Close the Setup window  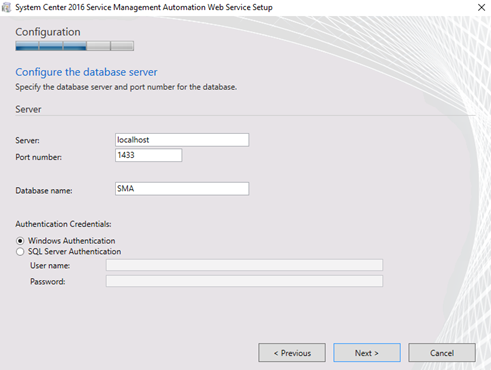click(x=481, y=7)
